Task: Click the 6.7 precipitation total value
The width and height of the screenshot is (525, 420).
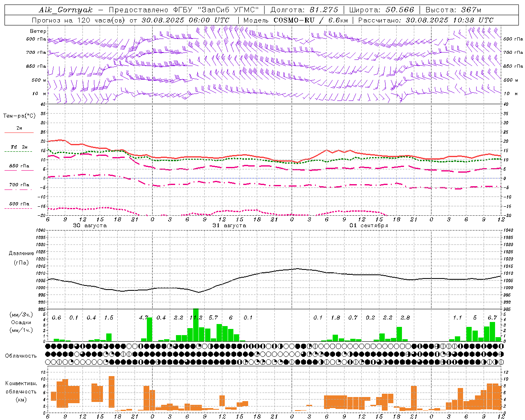Action: coord(493,318)
